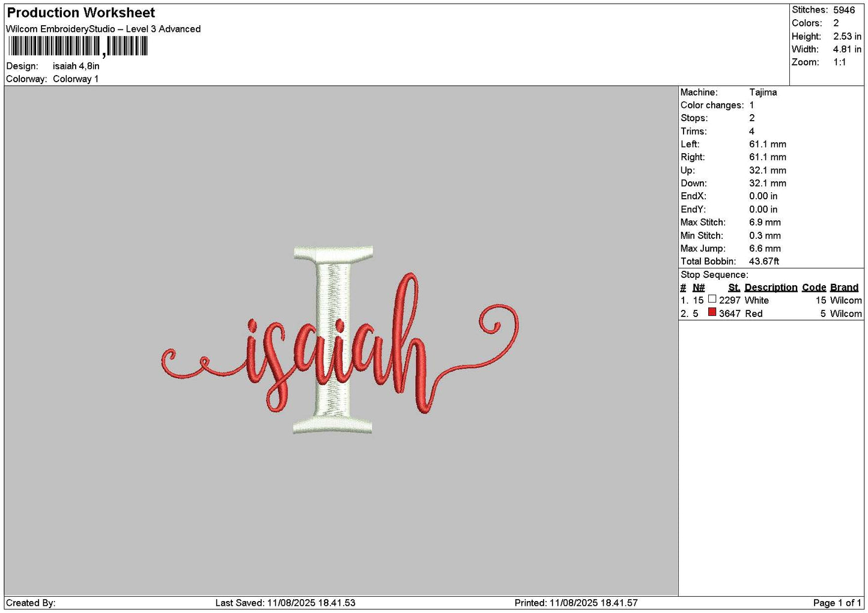868x613 pixels.
Task: Click the EndX value 0.00 in
Action: (x=763, y=196)
